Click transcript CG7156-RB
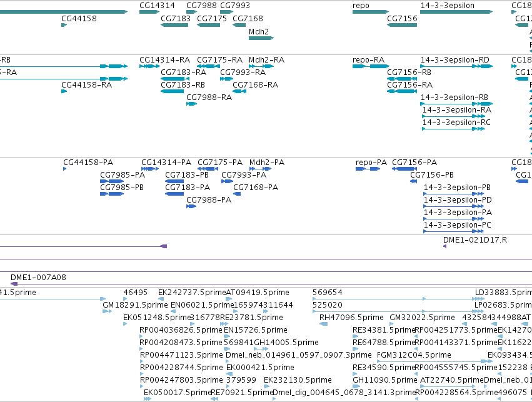The image size is (532, 402). click(402, 79)
